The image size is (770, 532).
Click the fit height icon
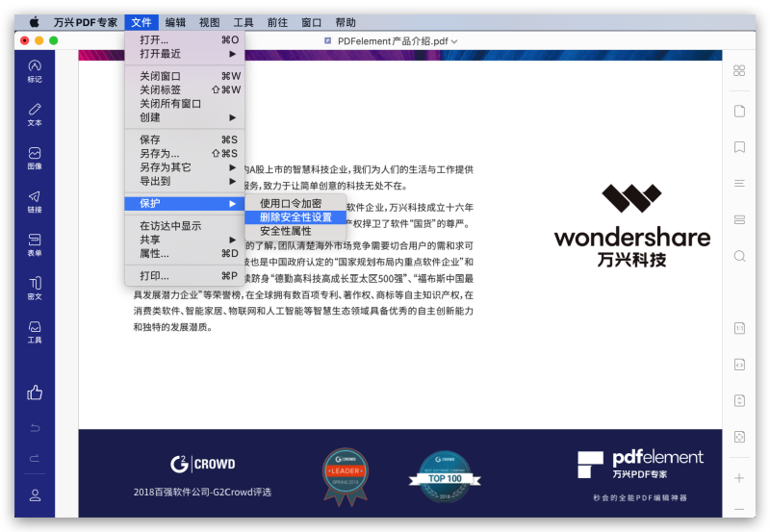pos(739,400)
